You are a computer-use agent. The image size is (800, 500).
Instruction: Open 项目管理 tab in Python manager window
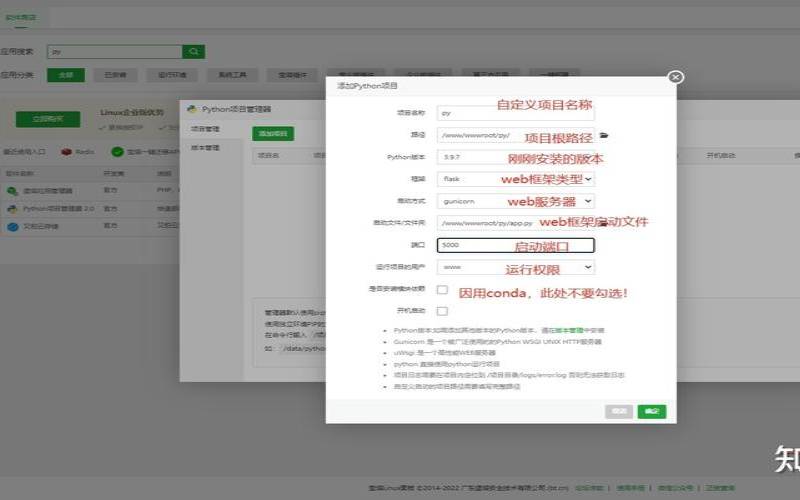(x=206, y=129)
